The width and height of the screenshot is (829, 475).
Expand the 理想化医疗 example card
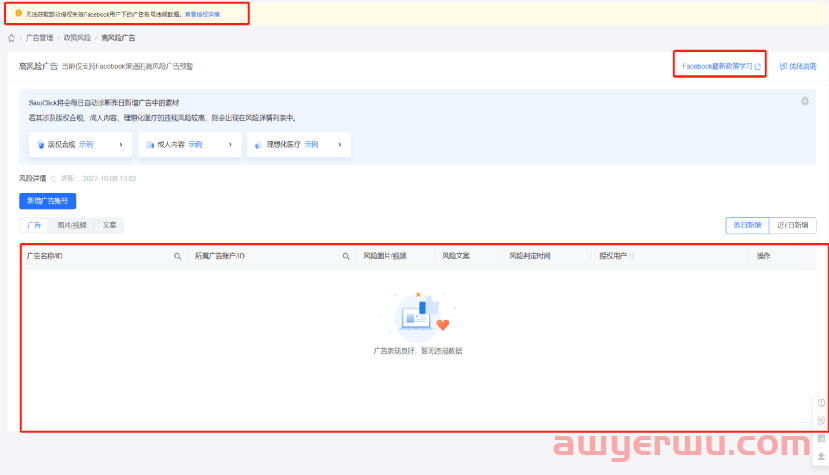pos(298,144)
